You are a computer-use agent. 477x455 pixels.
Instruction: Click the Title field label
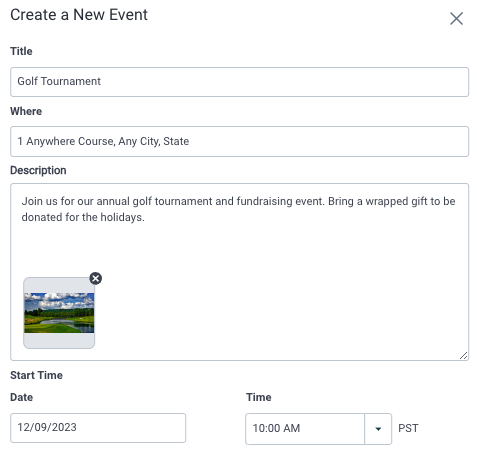21,51
